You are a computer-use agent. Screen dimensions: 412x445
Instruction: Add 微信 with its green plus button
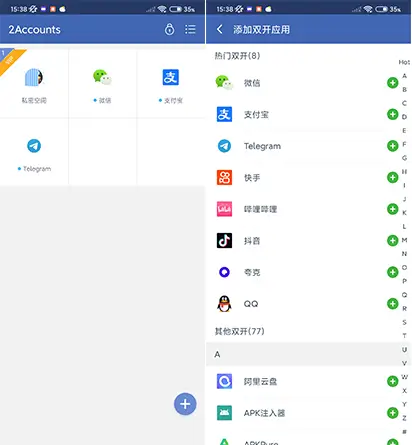[392, 83]
